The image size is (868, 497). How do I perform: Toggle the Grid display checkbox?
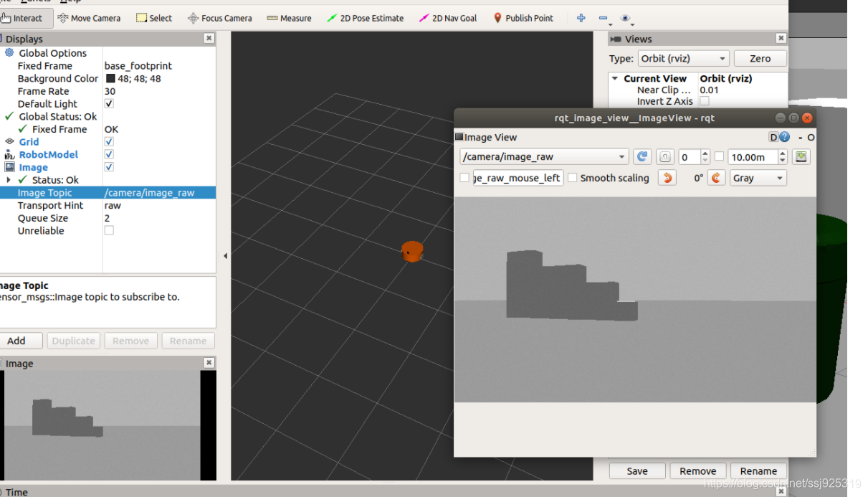[109, 141]
